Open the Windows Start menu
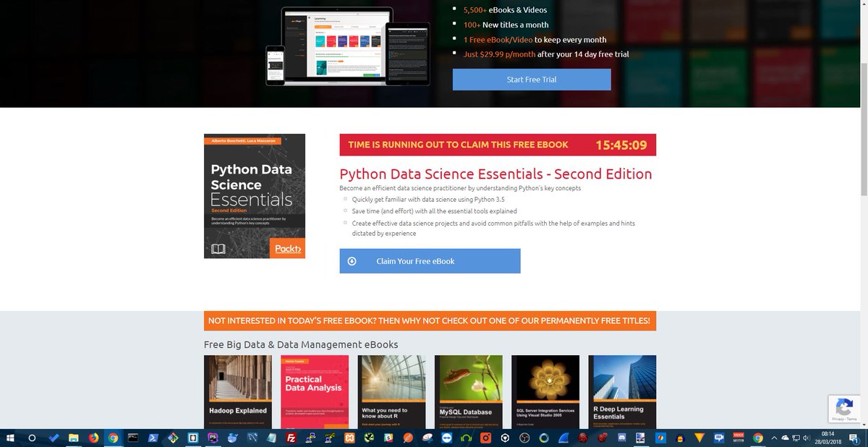 point(10,438)
